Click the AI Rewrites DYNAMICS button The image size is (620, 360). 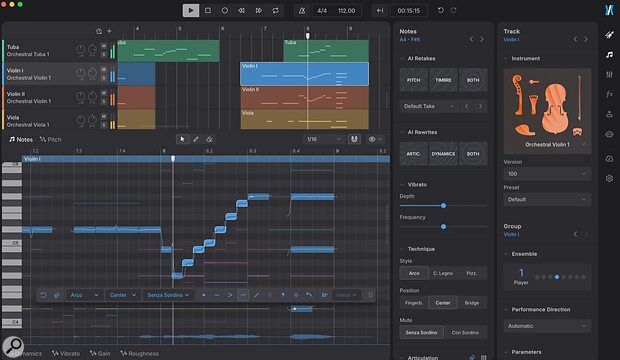click(x=443, y=154)
